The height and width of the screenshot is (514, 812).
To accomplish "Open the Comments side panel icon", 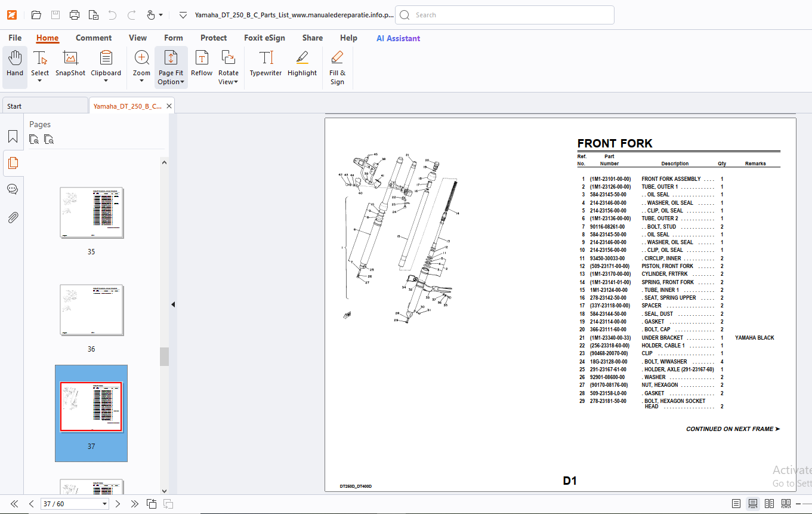I will pyautogui.click(x=13, y=189).
